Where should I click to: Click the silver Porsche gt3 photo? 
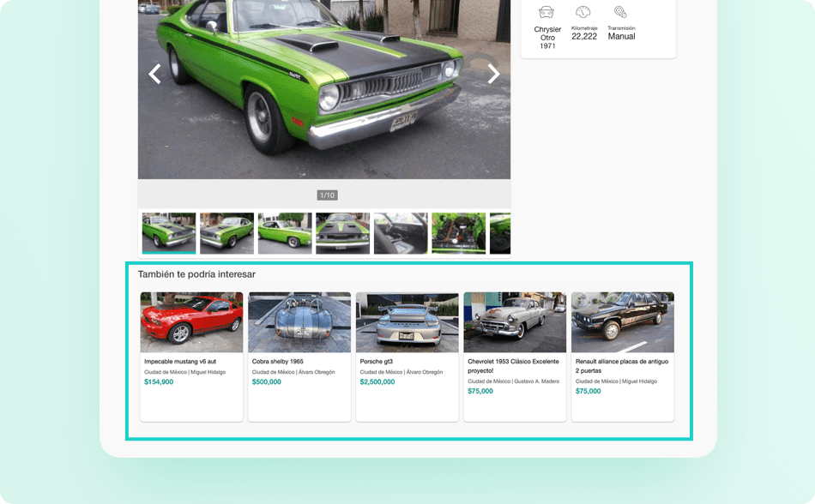tap(407, 322)
